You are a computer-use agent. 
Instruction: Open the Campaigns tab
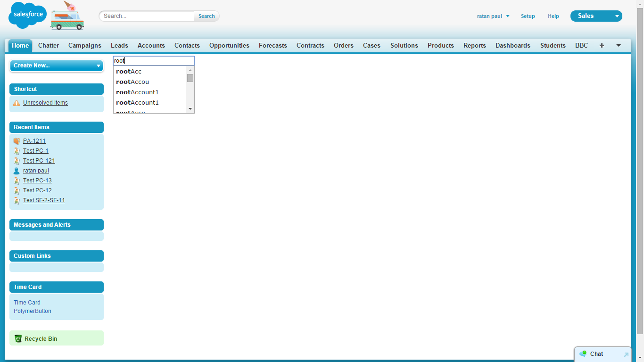(85, 46)
